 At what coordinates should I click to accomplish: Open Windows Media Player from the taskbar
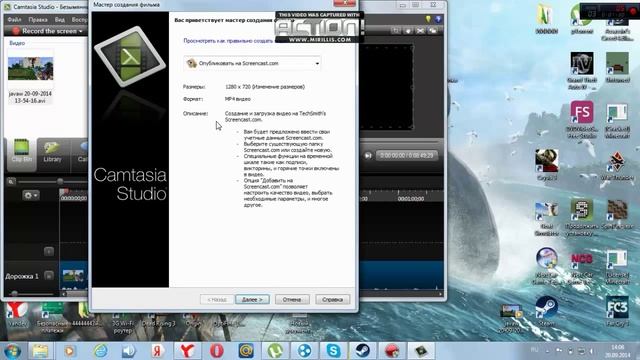tap(69, 351)
